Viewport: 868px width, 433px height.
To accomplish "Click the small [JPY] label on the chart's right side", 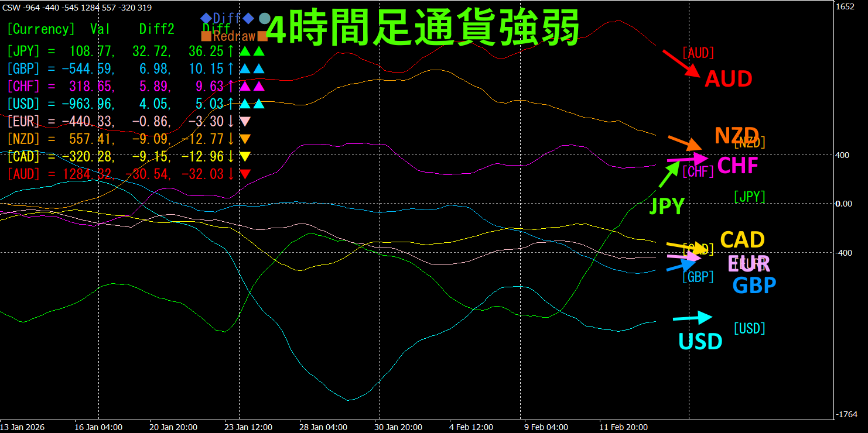I will (x=750, y=197).
